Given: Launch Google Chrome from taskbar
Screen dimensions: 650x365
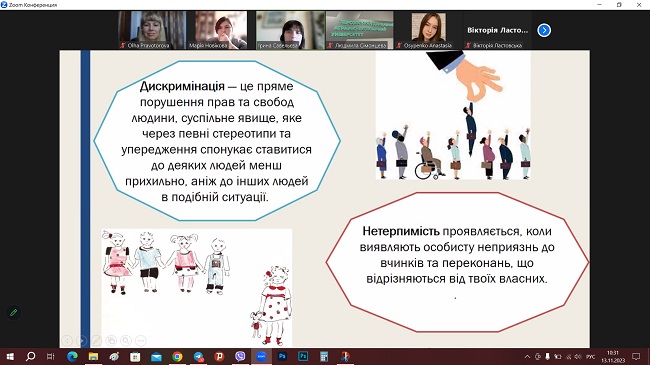Looking at the screenshot, I should tap(177, 356).
